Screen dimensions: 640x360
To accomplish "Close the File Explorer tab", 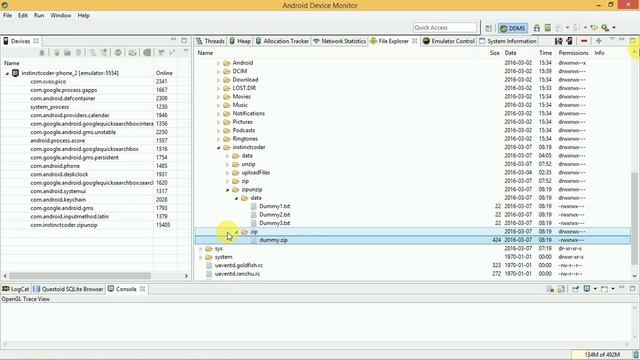I will (415, 41).
